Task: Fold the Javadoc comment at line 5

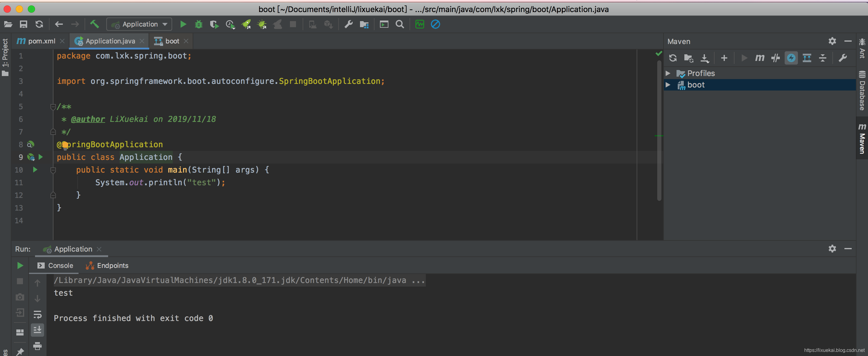Action: (53, 107)
